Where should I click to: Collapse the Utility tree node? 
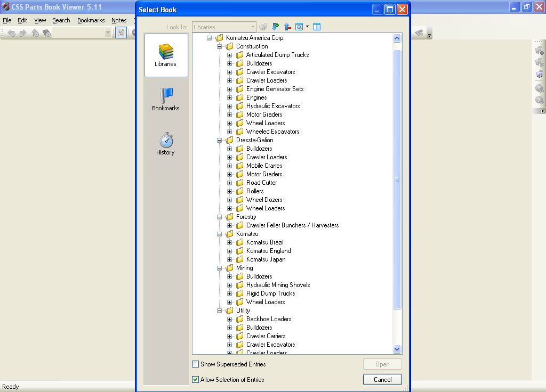tap(219, 311)
